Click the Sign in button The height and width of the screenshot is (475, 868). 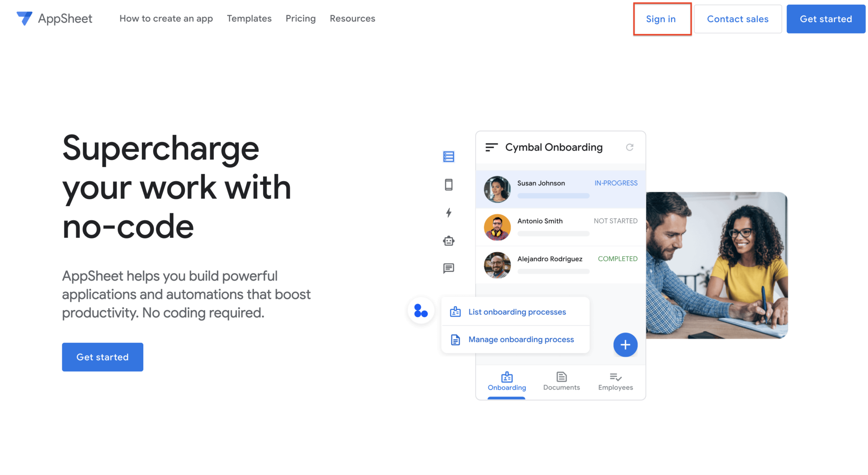click(x=661, y=19)
